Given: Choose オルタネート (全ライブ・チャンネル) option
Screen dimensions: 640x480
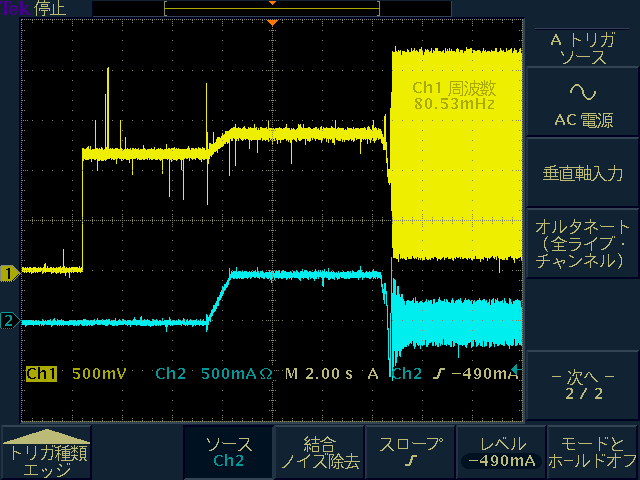Looking at the screenshot, I should click(582, 244).
